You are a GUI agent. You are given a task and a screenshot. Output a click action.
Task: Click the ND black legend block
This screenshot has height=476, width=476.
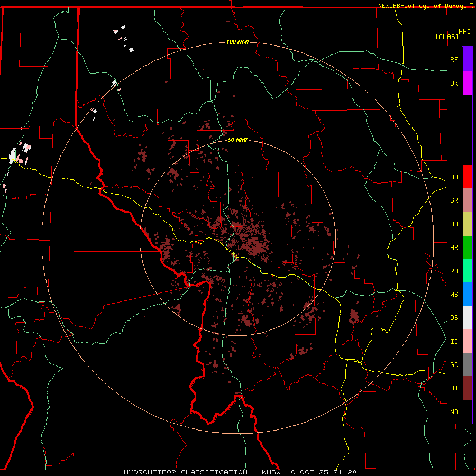(467, 411)
